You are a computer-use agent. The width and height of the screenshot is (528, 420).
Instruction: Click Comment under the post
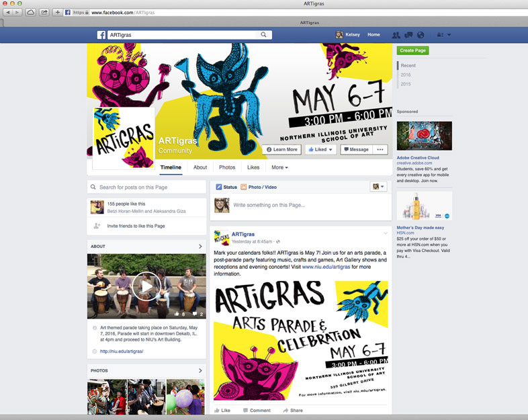pos(257,410)
